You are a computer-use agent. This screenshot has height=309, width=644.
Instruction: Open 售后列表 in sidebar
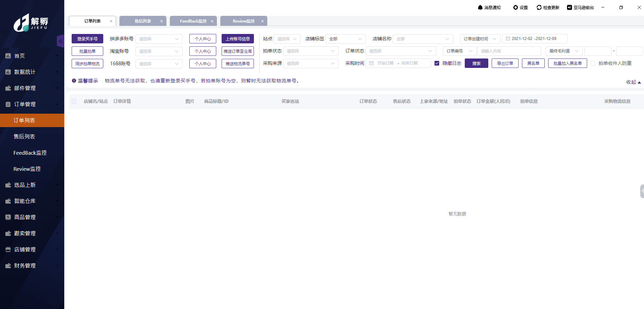point(32,137)
